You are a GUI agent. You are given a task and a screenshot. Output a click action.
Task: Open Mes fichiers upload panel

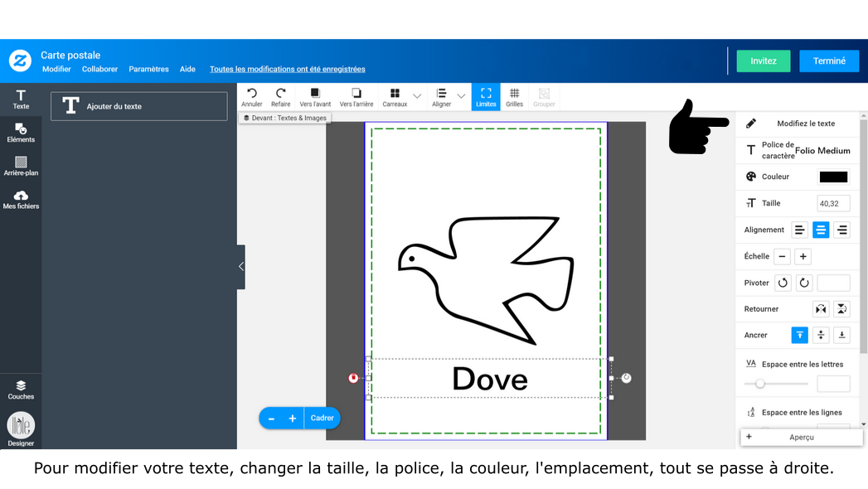pos(21,200)
